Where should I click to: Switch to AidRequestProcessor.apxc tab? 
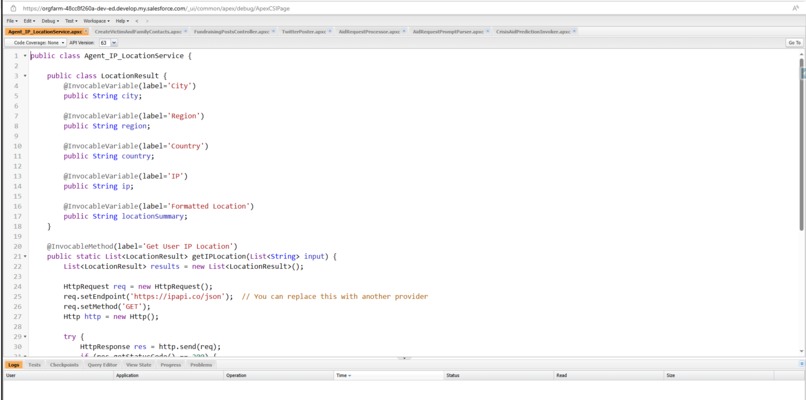pyautogui.click(x=369, y=31)
